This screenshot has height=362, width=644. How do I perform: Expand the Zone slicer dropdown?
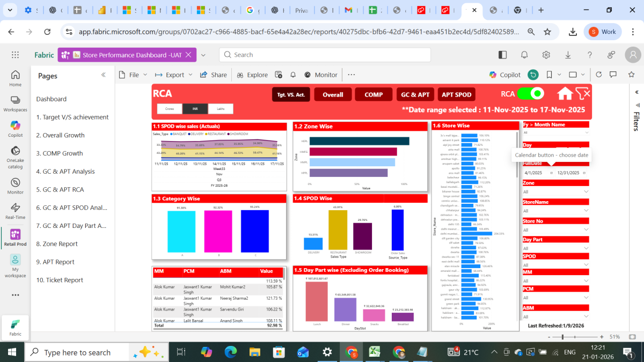click(586, 191)
